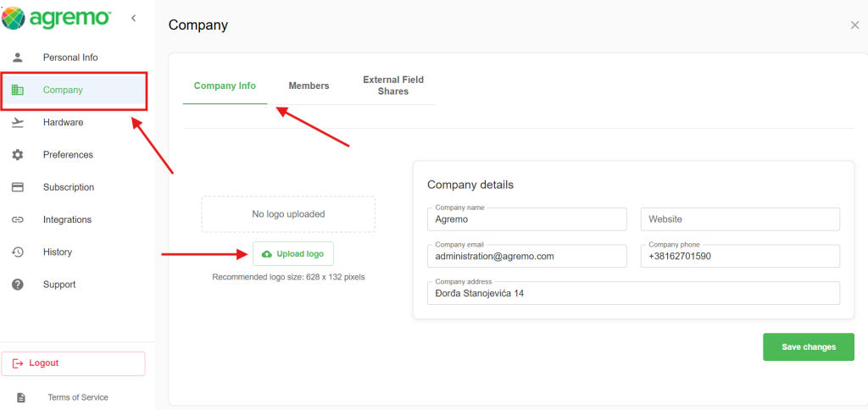Switch to the Members tab
The image size is (868, 410).
coord(309,86)
